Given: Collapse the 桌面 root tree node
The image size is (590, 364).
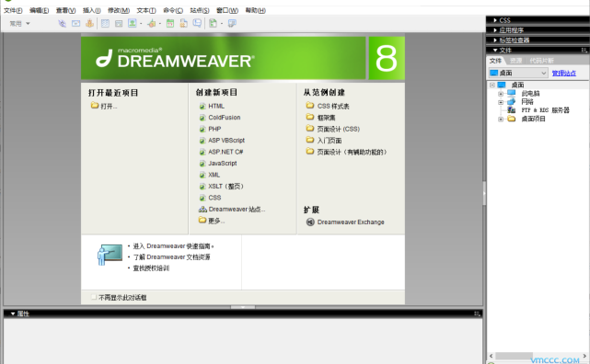Looking at the screenshot, I should (x=492, y=85).
